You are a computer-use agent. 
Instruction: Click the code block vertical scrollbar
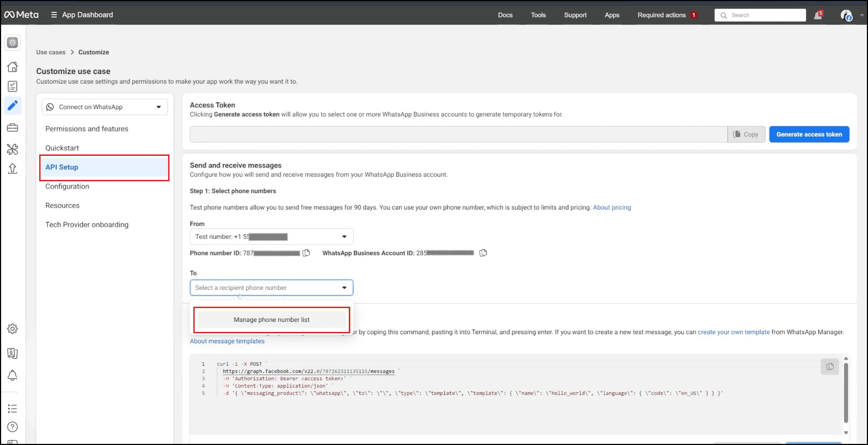coord(846,392)
